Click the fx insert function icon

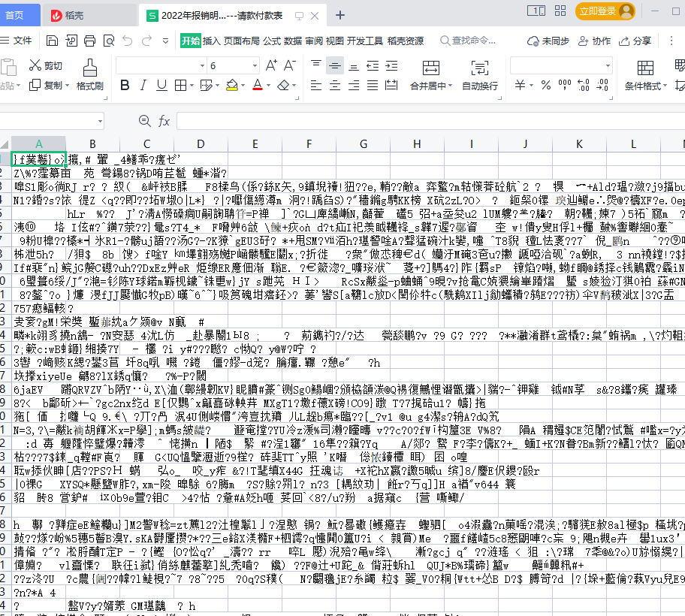[164, 121]
